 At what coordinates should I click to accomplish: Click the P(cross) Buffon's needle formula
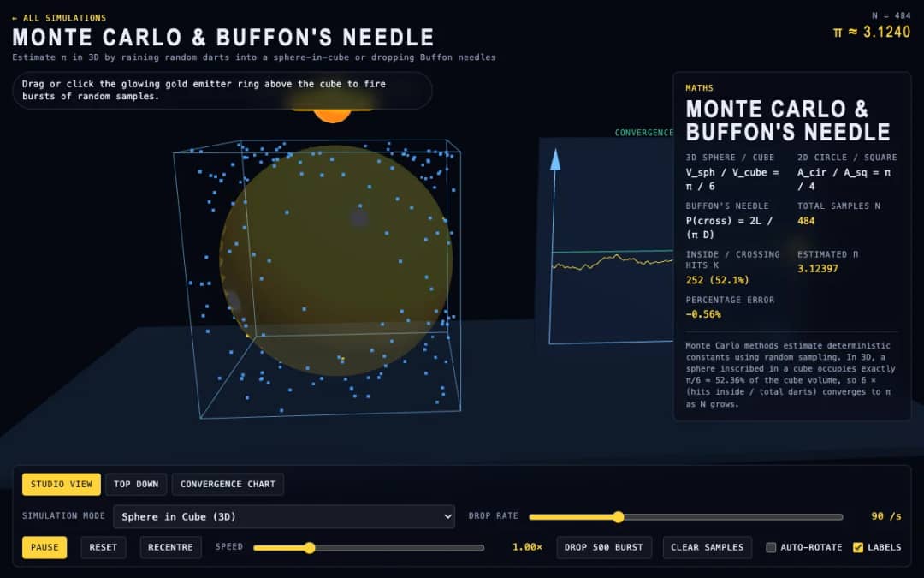(x=730, y=228)
